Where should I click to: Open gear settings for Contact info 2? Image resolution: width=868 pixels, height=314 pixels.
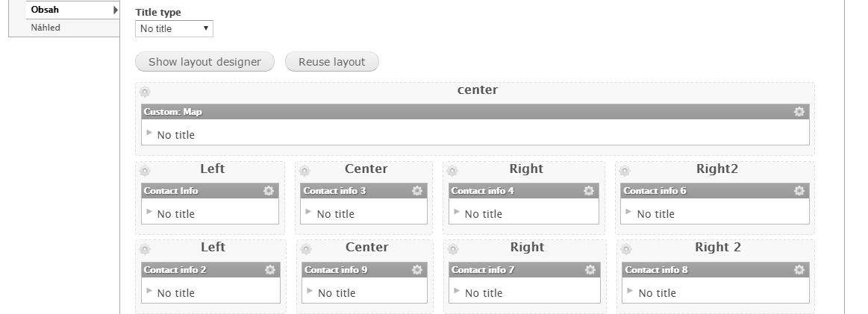pyautogui.click(x=269, y=270)
